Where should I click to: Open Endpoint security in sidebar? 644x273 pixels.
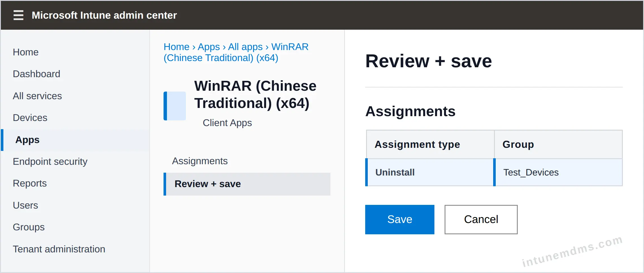click(50, 162)
